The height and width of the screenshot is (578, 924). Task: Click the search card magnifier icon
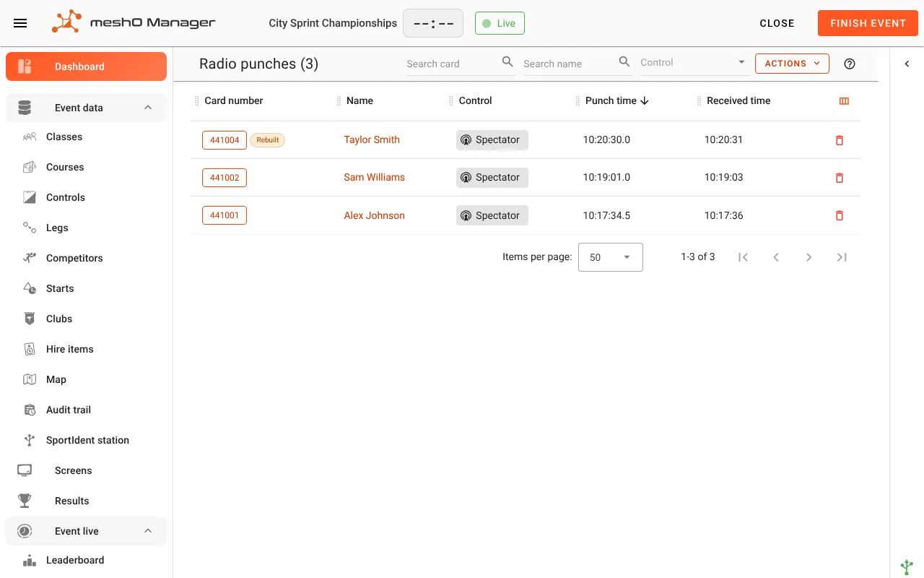(507, 62)
